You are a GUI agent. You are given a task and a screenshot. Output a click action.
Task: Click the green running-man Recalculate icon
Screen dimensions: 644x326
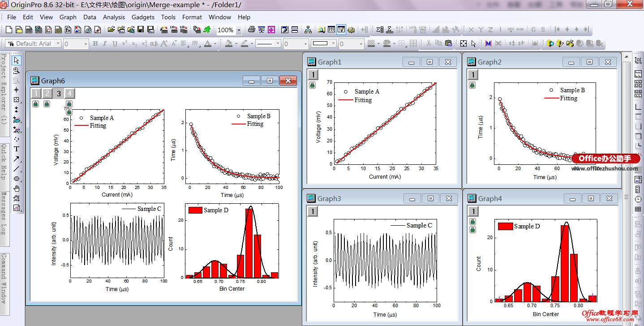pos(207,30)
